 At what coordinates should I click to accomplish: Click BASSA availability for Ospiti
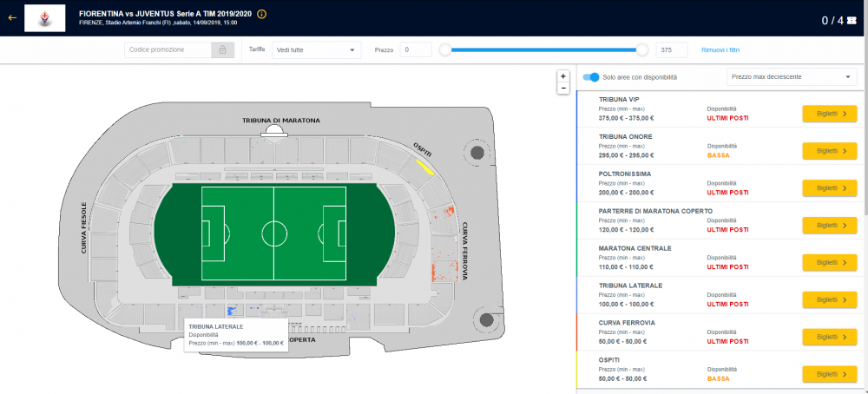pos(718,378)
